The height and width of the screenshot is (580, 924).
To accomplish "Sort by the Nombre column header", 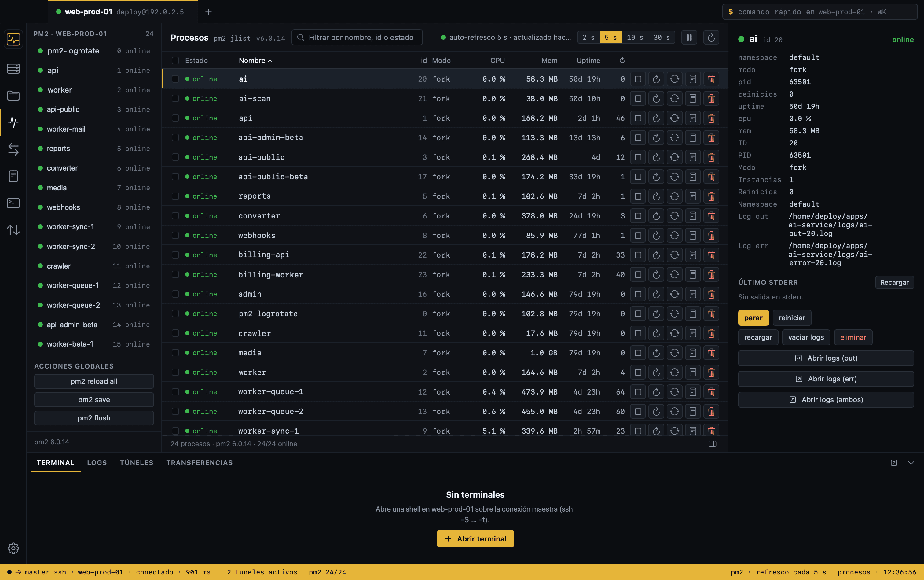I will tap(255, 61).
